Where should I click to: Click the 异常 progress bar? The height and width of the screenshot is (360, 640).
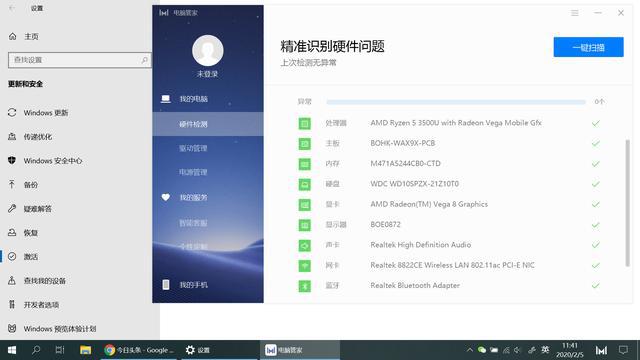click(456, 102)
